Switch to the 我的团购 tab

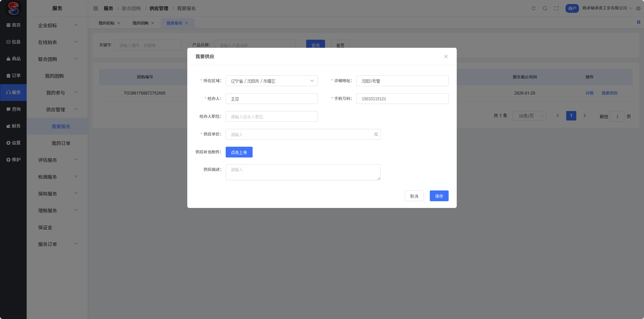(x=140, y=23)
